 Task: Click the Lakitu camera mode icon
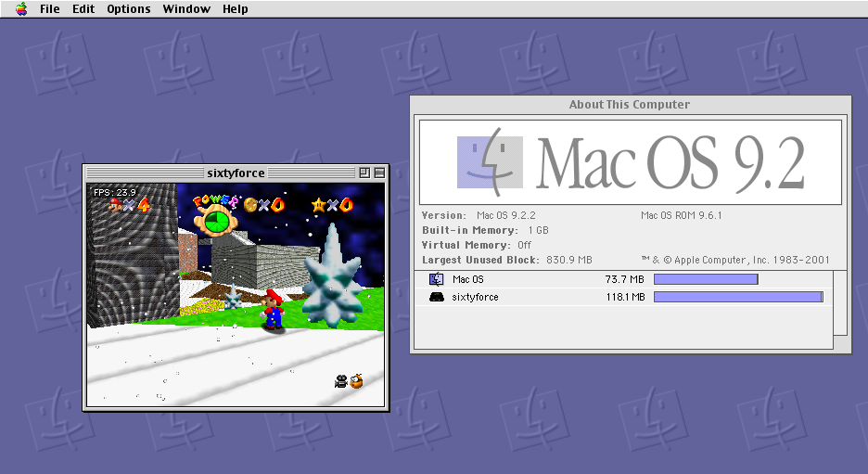pos(357,381)
